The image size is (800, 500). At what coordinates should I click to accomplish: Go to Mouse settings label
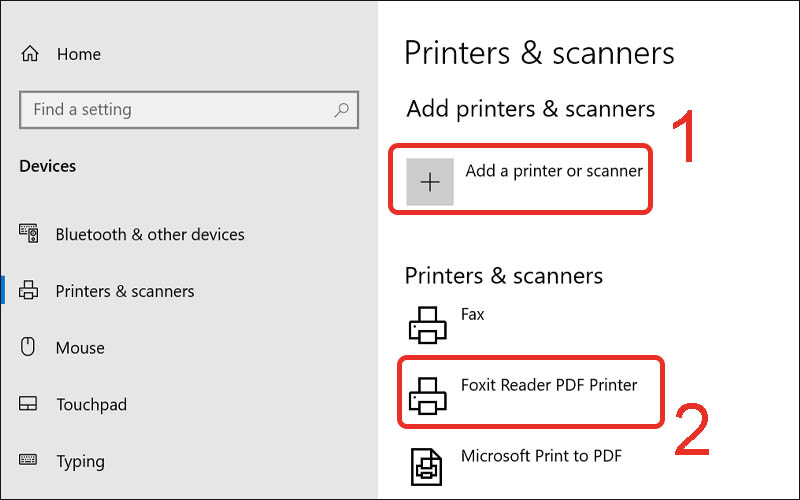coord(80,348)
